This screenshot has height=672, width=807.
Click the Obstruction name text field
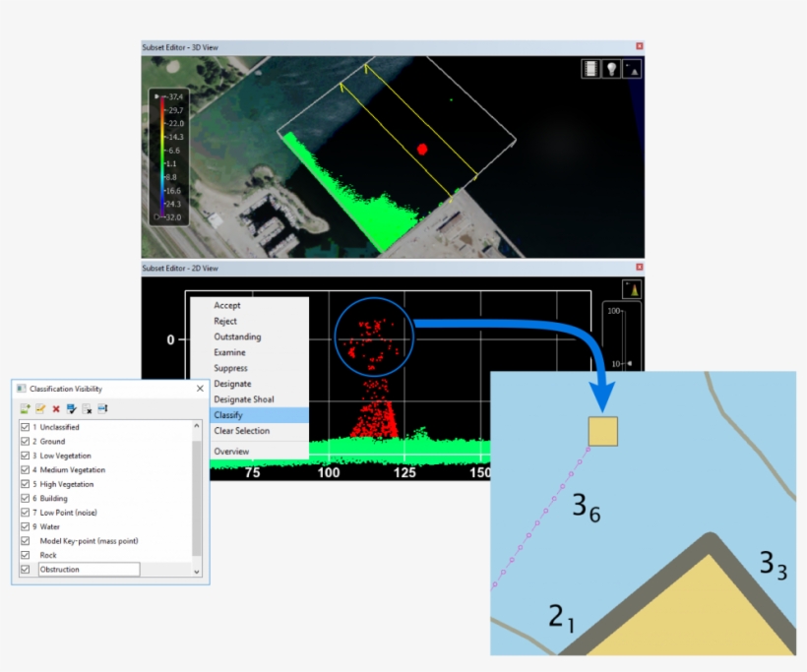pos(89,570)
